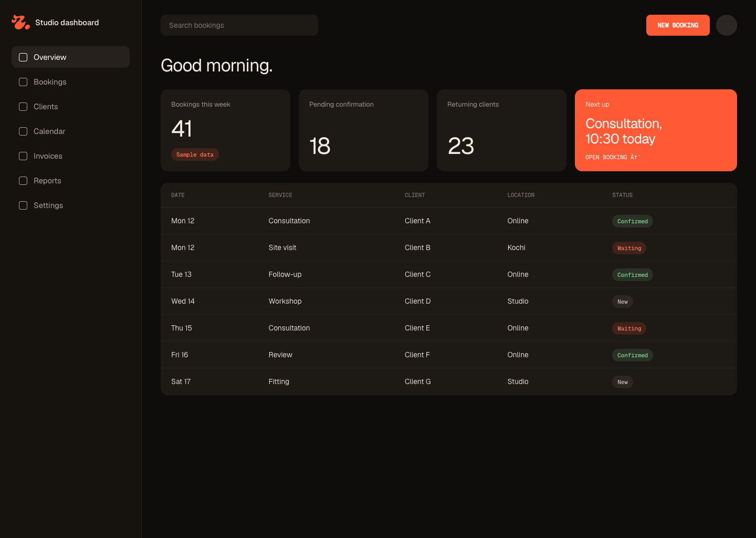Screen dimensions: 756x538
Task: Open the Bookings this week card
Action: tap(225, 130)
